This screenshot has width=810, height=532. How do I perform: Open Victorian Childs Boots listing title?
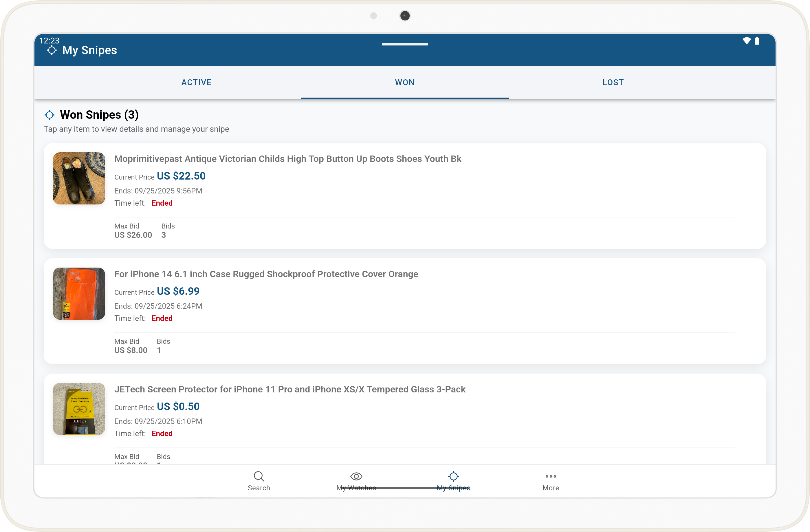pyautogui.click(x=287, y=159)
